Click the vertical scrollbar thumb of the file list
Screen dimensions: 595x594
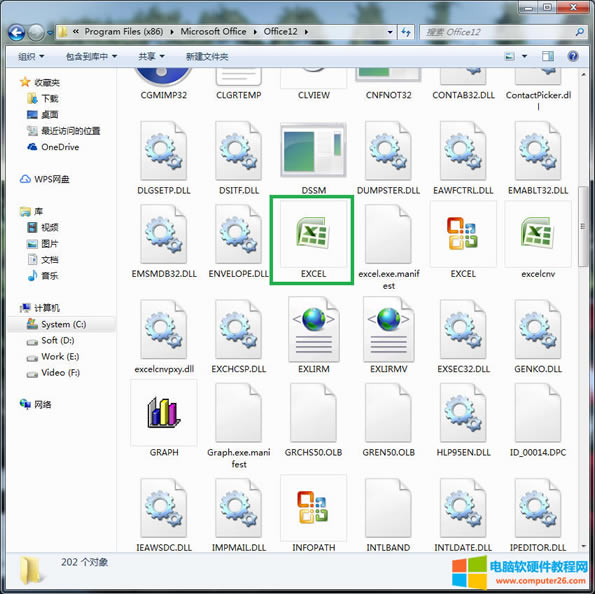(x=582, y=227)
